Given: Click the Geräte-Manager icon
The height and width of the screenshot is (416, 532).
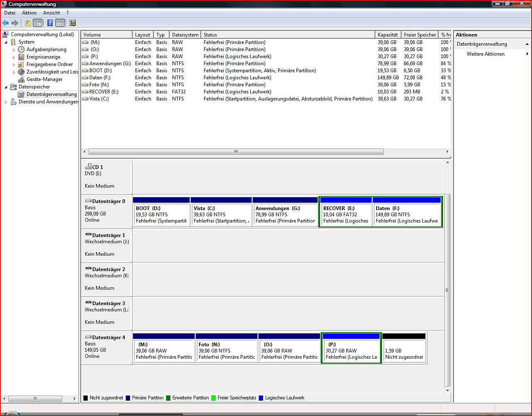Looking at the screenshot, I should click(21, 79).
